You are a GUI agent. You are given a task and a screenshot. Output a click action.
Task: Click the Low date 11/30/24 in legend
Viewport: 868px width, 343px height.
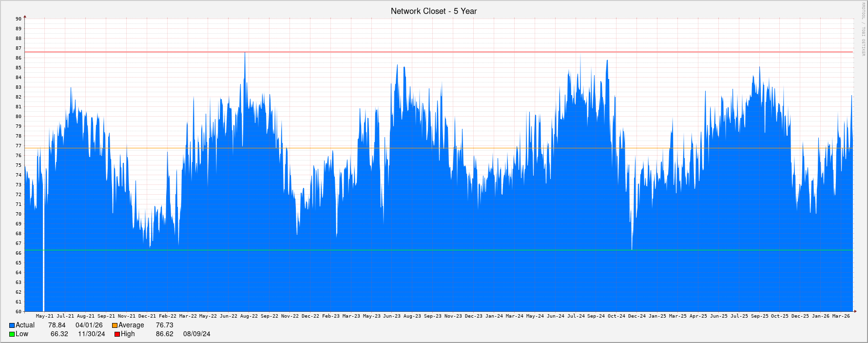coord(91,334)
